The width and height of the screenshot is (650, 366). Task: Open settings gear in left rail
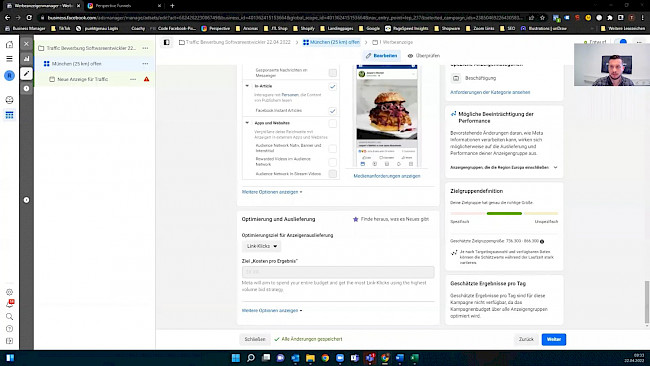pyautogui.click(x=9, y=292)
